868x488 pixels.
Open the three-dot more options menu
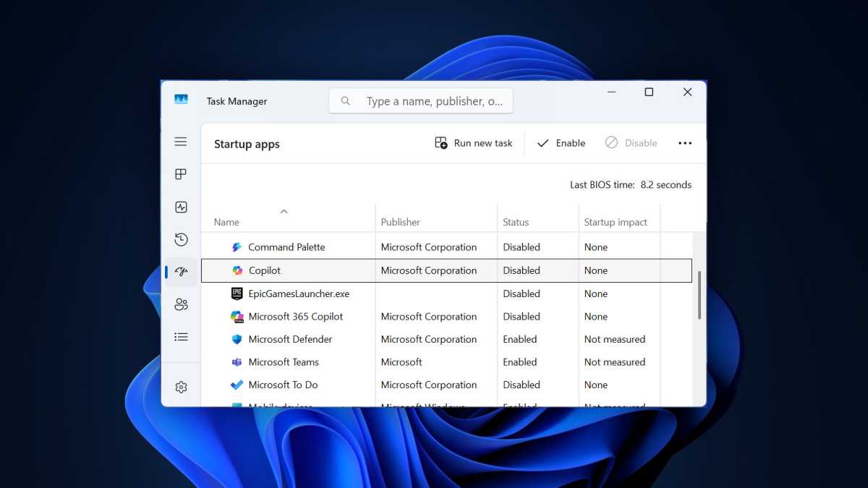tap(684, 143)
